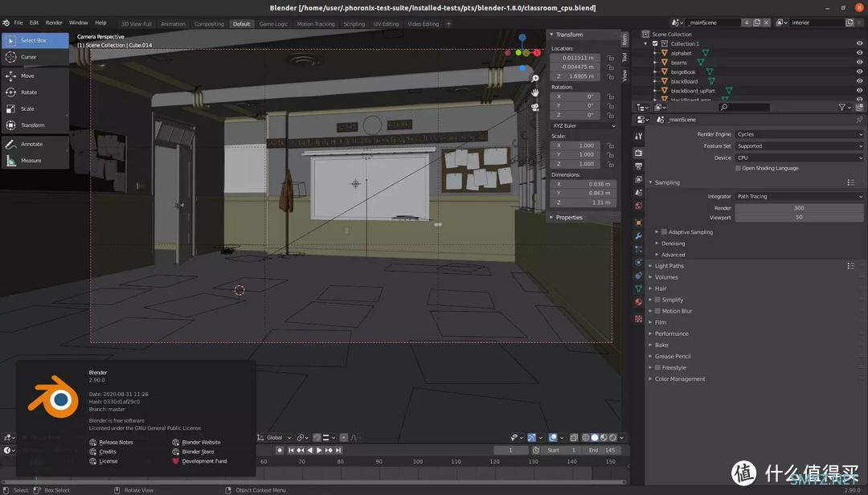This screenshot has width=868, height=495.
Task: Toggle X-ray view in viewport header
Action: [x=574, y=437]
